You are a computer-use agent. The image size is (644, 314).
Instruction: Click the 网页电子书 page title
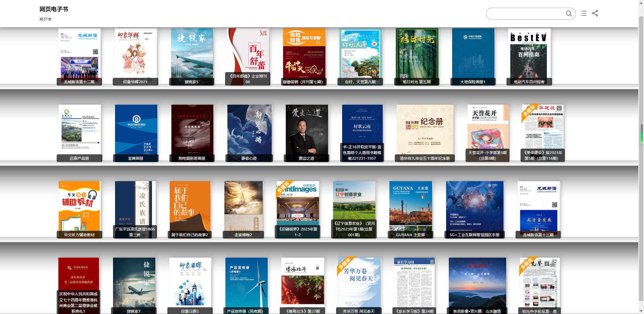pos(54,9)
